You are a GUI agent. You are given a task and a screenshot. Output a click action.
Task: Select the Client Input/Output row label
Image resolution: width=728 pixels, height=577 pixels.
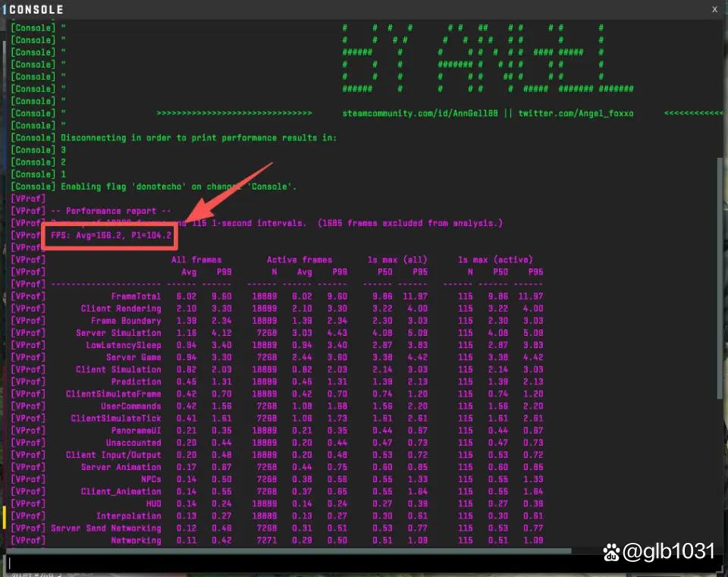[113, 455]
